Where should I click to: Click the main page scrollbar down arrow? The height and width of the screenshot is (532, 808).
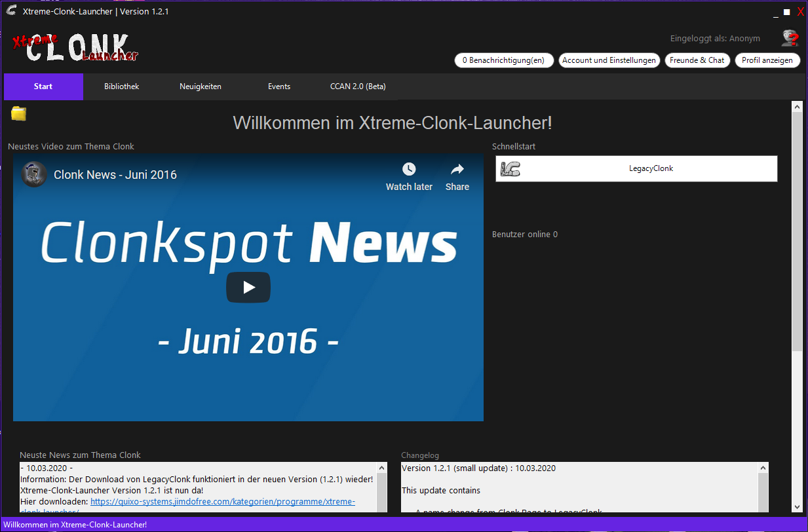point(797,506)
